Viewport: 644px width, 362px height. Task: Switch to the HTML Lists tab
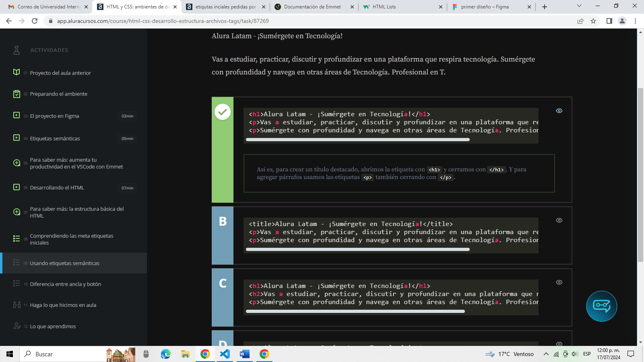click(402, 6)
